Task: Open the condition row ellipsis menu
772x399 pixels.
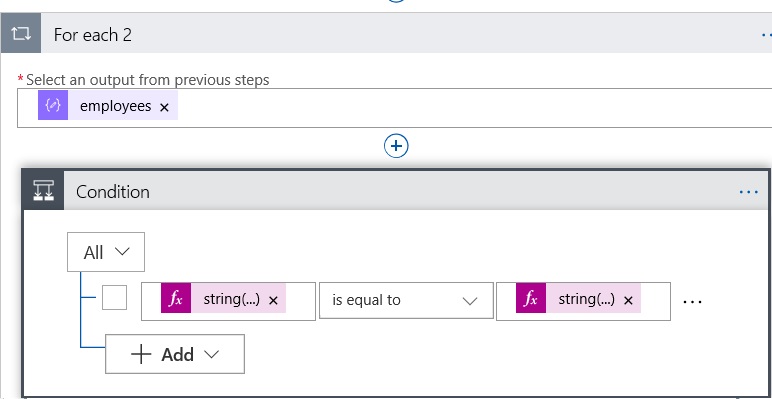Action: point(692,301)
